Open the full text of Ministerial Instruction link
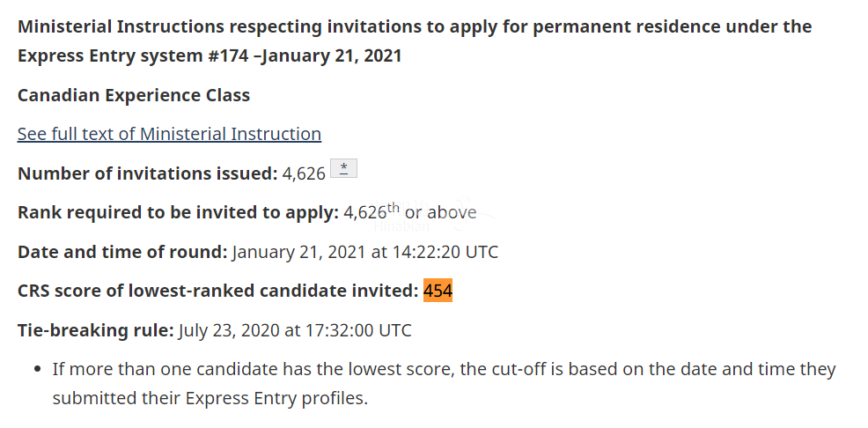 pyautogui.click(x=169, y=134)
